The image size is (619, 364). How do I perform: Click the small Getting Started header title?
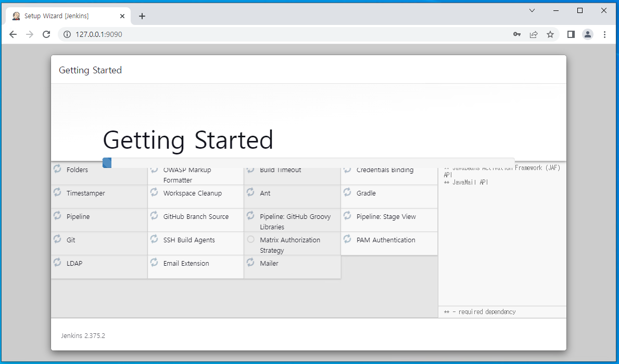coord(90,70)
